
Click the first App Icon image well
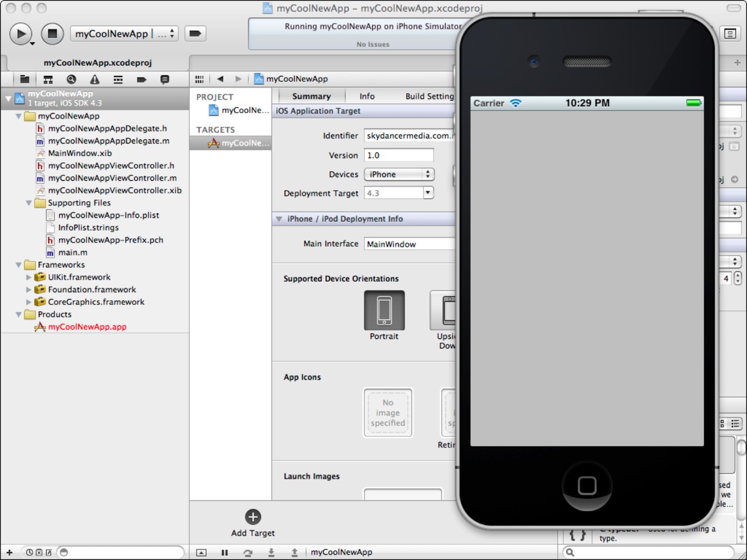pyautogui.click(x=388, y=413)
